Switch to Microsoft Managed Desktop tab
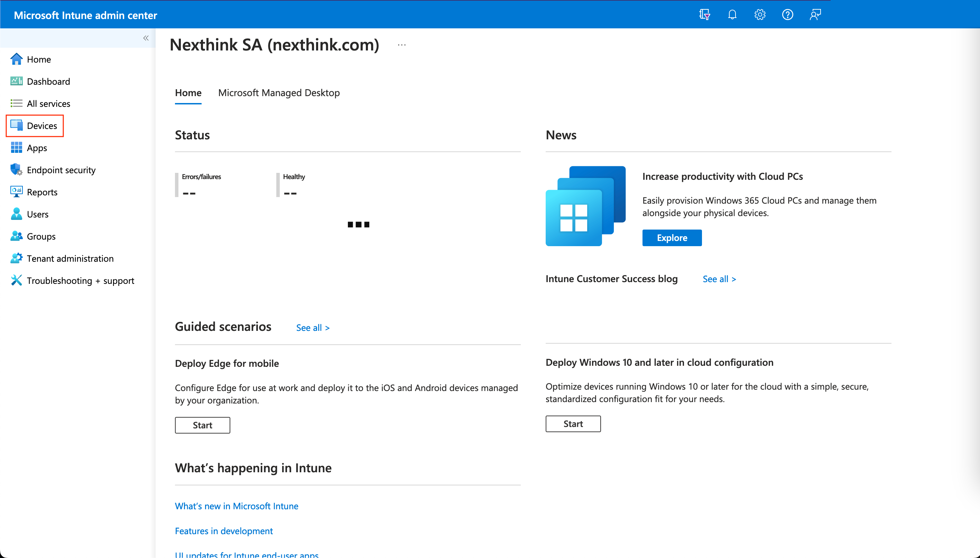980x558 pixels. point(279,93)
